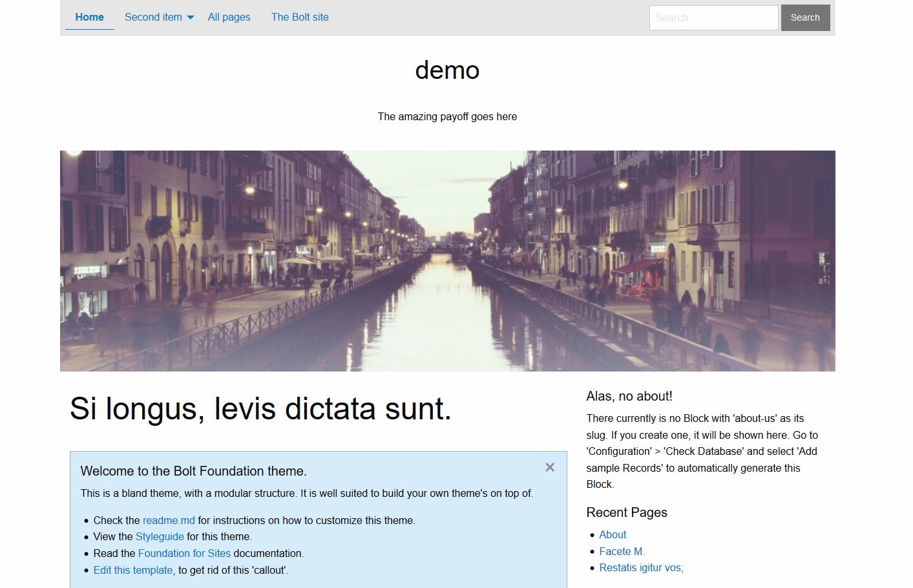Click the demo site title
Image resolution: width=913 pixels, height=588 pixels.
pyautogui.click(x=447, y=70)
